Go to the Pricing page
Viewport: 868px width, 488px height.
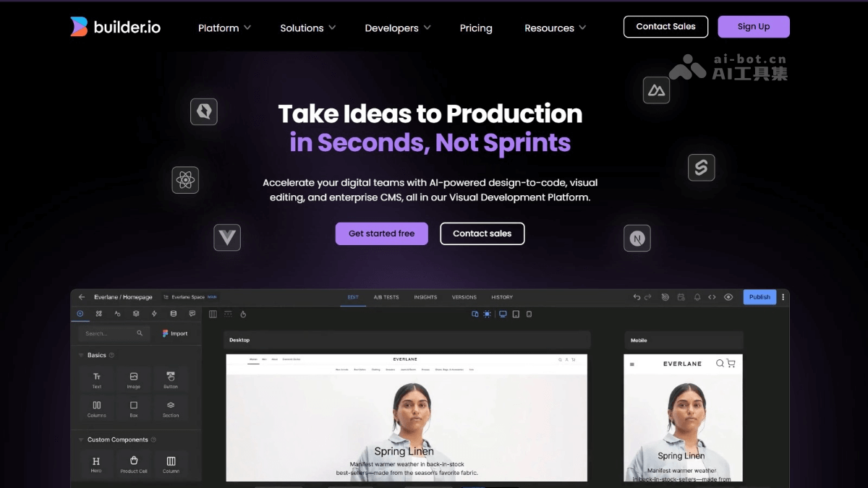(476, 28)
